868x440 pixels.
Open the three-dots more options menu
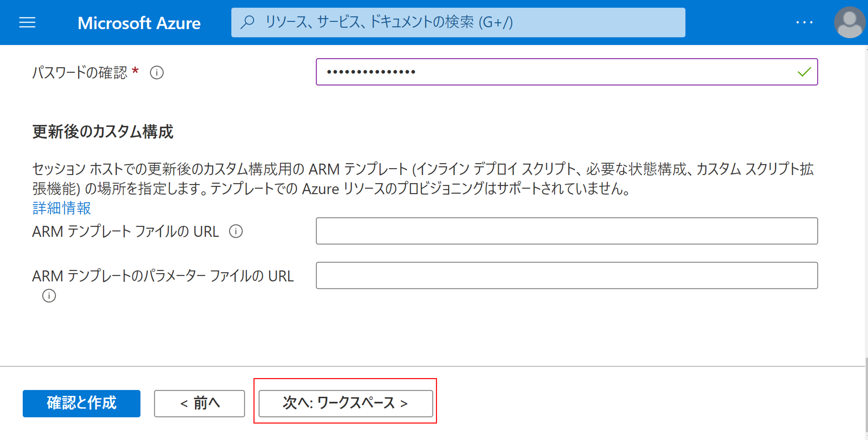(x=804, y=23)
